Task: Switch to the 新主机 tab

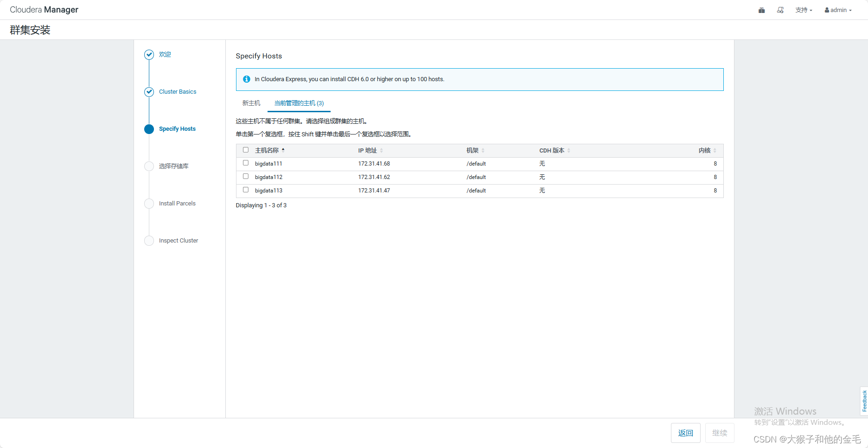Action: pyautogui.click(x=251, y=103)
